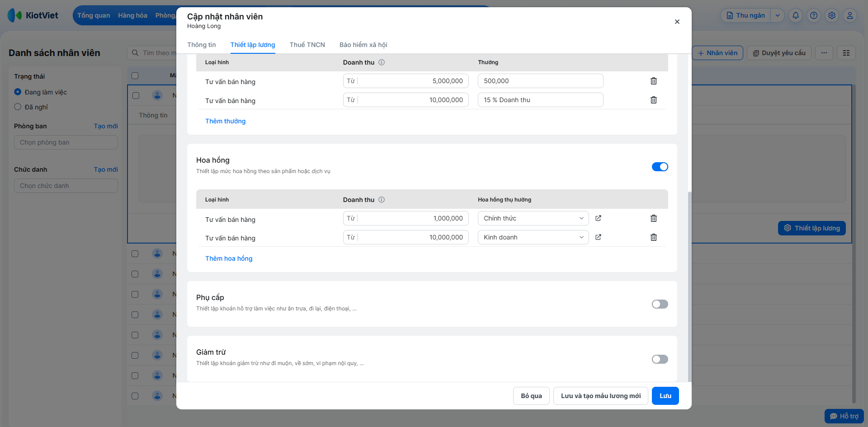Edit the 500,000 bonus amount field
This screenshot has width=868, height=427.
pos(541,81)
